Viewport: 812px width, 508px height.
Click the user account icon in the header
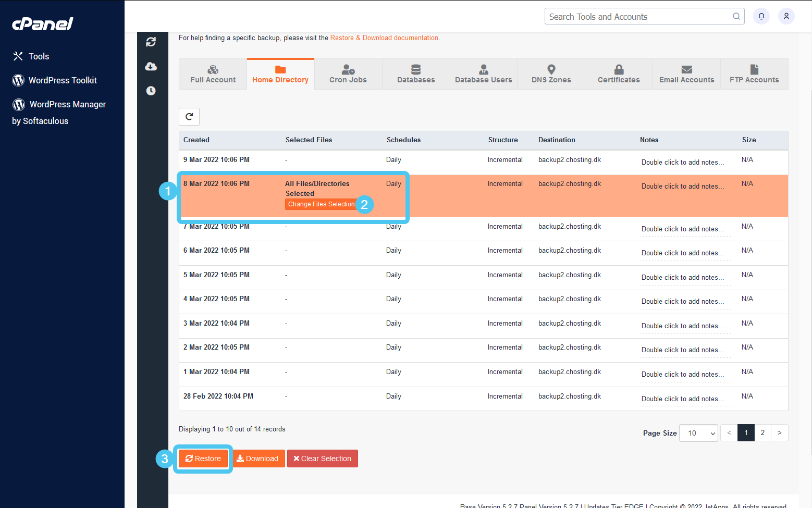coord(786,16)
